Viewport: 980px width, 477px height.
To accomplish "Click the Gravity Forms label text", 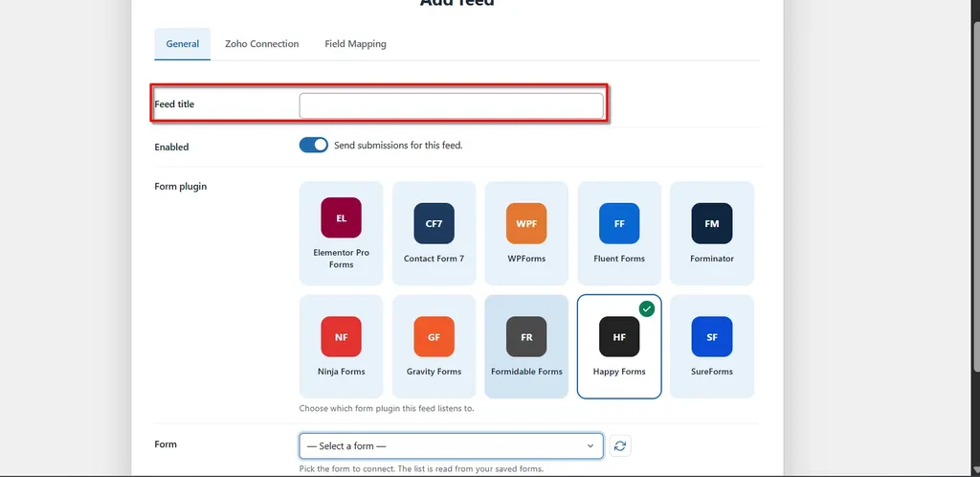I will point(434,372).
